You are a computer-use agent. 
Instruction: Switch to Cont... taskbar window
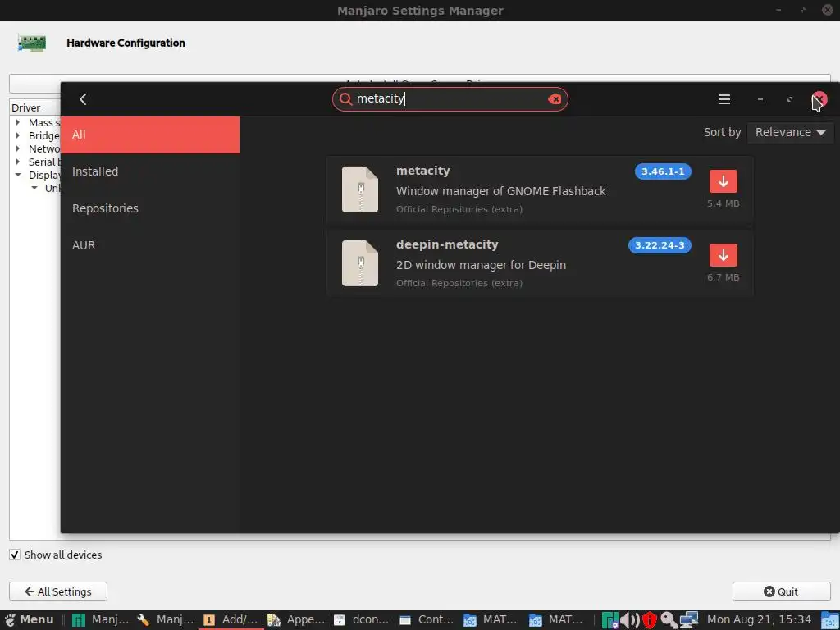pos(427,620)
